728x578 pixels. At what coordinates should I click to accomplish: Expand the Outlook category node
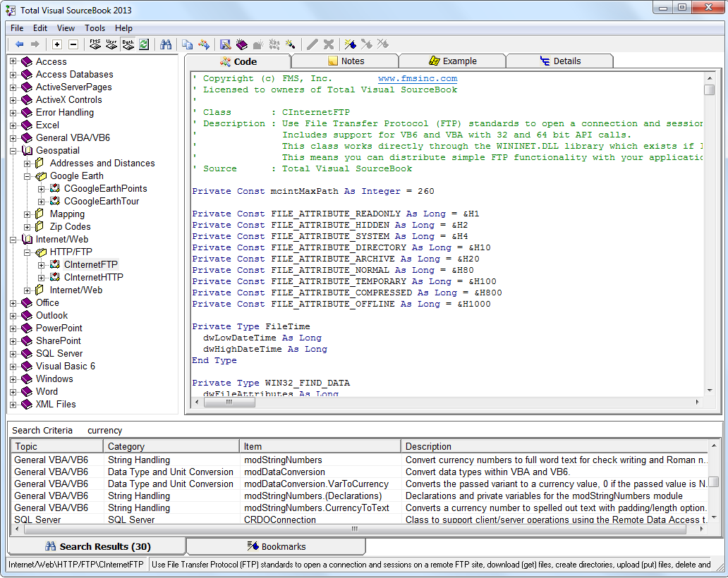[x=13, y=315]
